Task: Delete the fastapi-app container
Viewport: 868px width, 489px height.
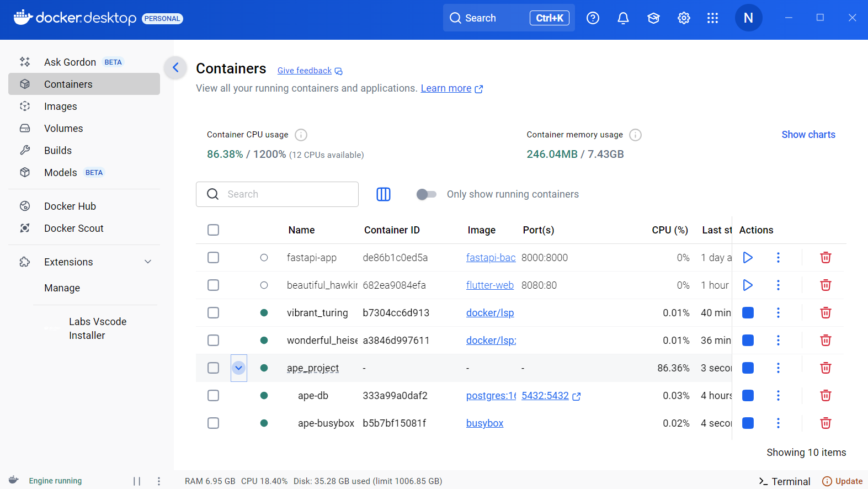Action: [x=826, y=257]
